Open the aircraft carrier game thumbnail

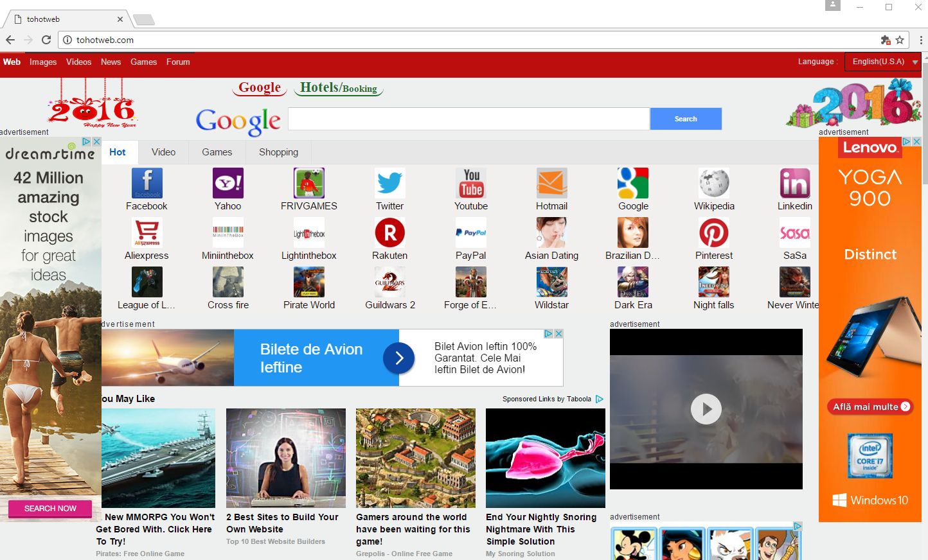(159, 458)
